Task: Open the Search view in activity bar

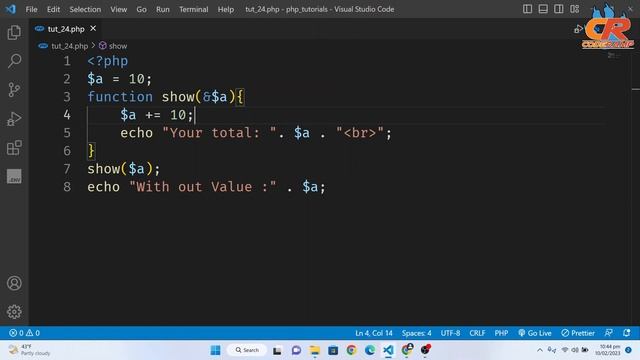Action: point(14,61)
